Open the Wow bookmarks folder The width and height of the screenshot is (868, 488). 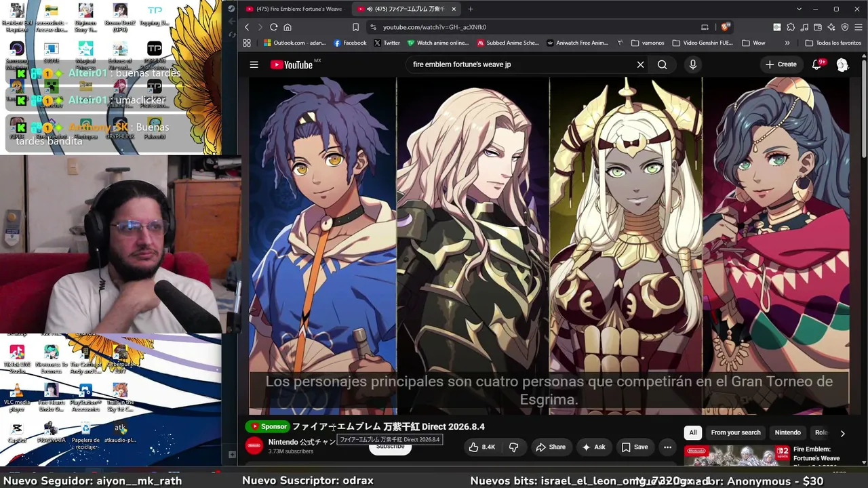click(x=753, y=43)
